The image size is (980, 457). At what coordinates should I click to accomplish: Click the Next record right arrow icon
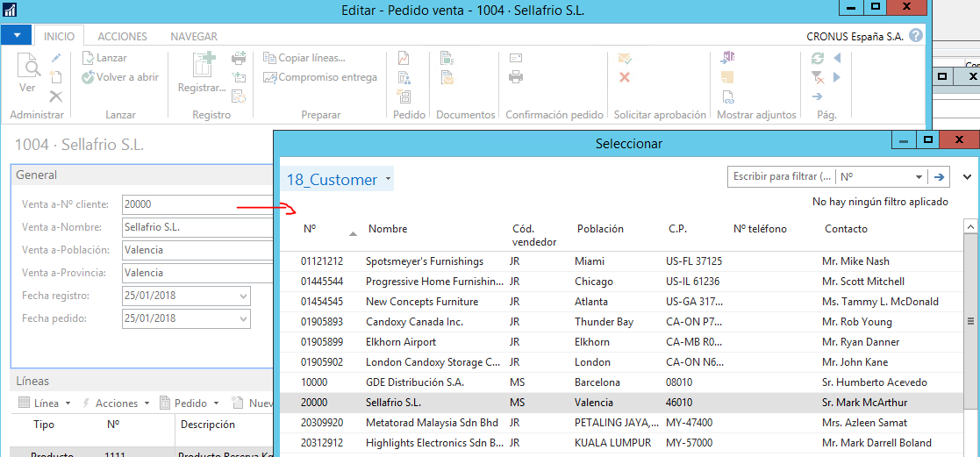[x=838, y=77]
